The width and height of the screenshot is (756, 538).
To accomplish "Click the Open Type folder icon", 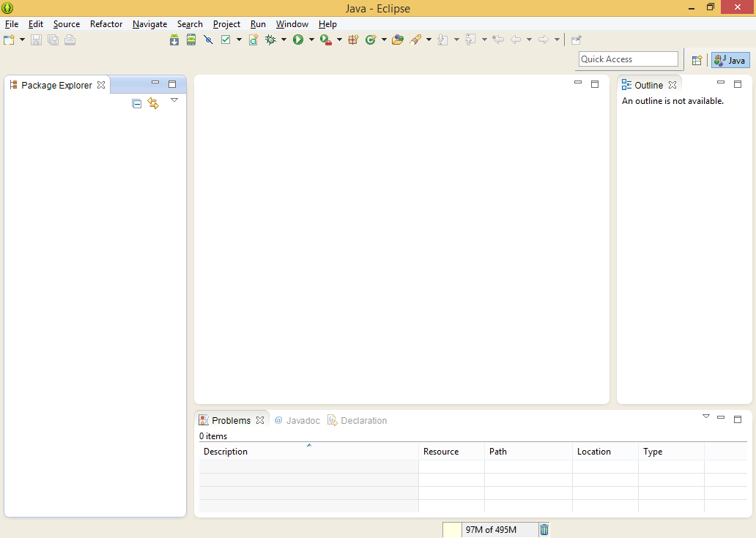I will (398, 40).
